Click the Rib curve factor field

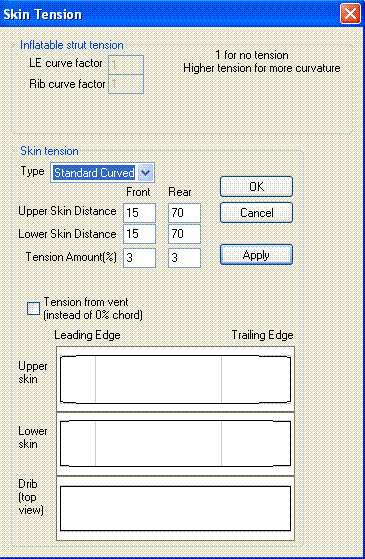[126, 84]
